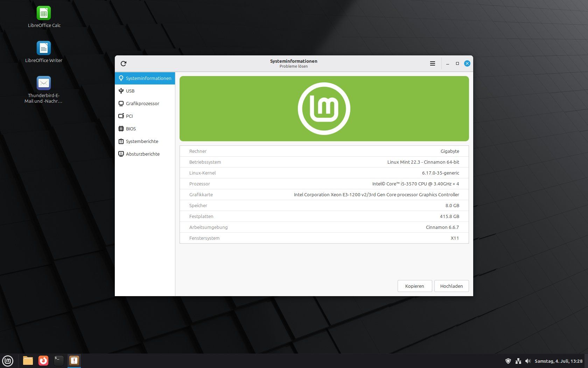View Absturzberichte crash reports
588x368 pixels.
(x=145, y=154)
